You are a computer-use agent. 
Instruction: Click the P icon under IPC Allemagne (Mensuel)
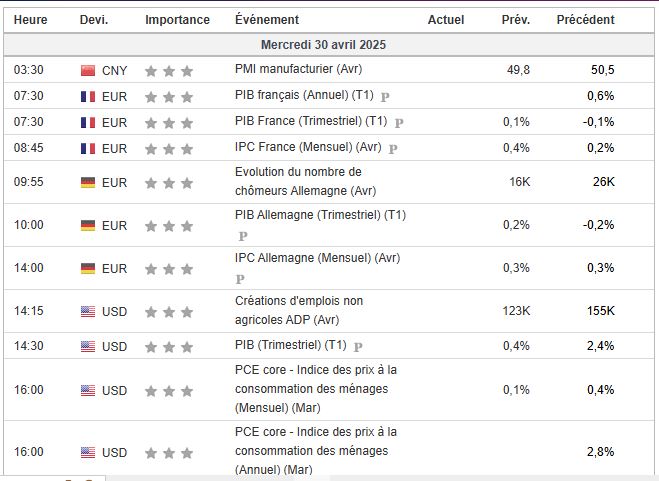pyautogui.click(x=240, y=280)
